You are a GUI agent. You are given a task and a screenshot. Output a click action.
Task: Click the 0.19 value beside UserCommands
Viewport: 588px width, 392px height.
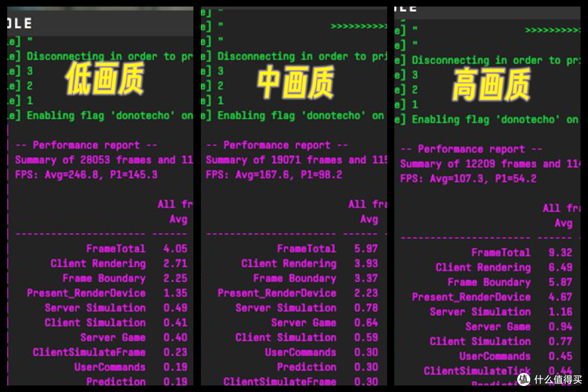click(175, 367)
